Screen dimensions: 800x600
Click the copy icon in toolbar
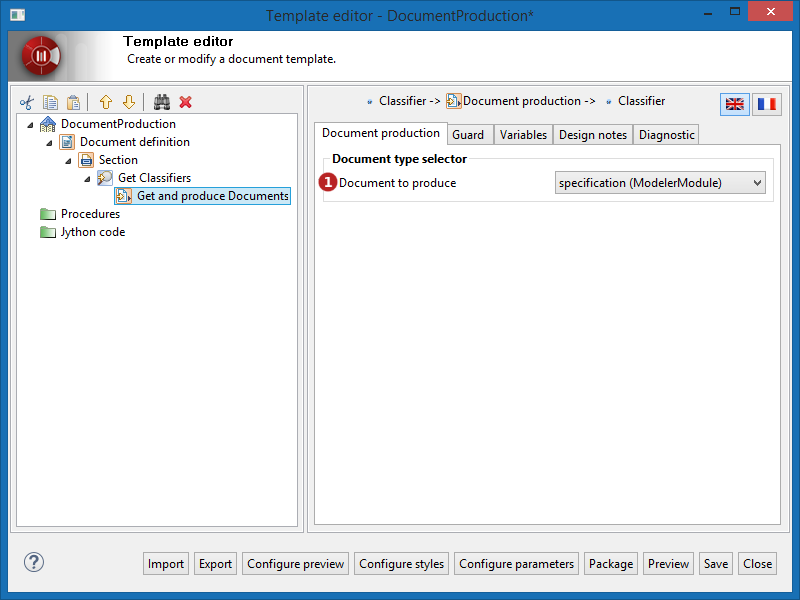[50, 102]
